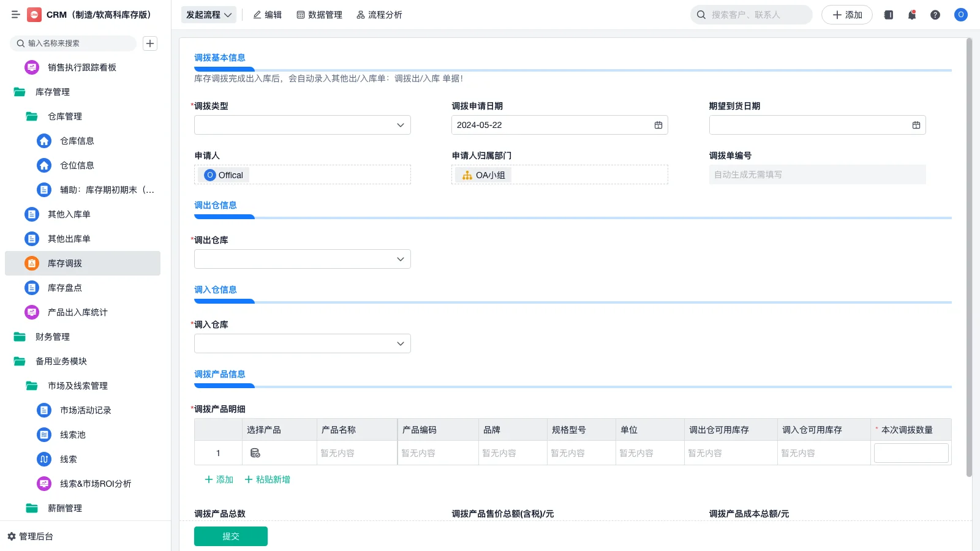
Task: Select 流程分析 in the top toolbar
Action: (x=379, y=15)
